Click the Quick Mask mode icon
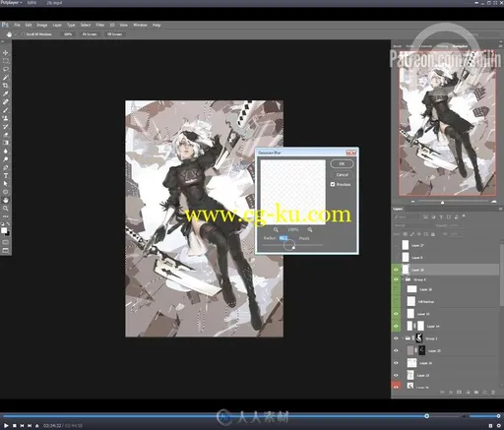This screenshot has height=430, width=504. [x=6, y=242]
